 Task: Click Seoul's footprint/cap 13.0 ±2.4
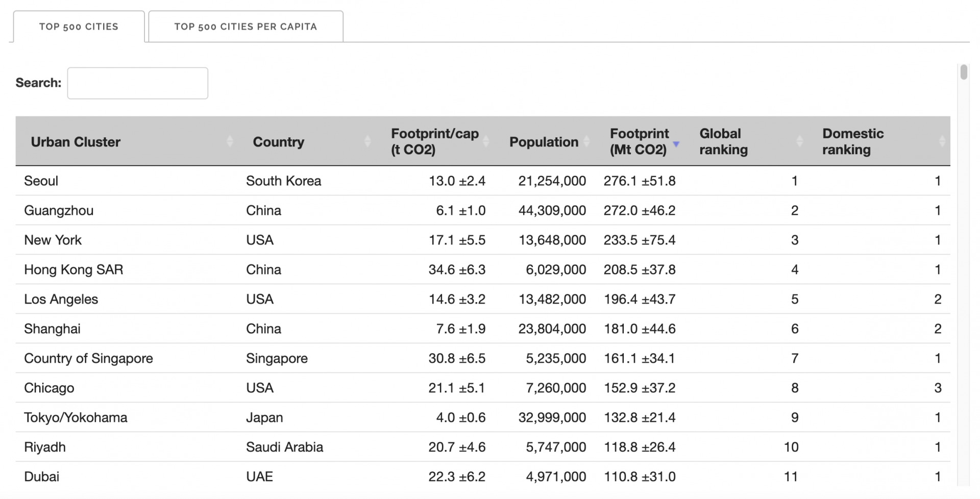(457, 181)
